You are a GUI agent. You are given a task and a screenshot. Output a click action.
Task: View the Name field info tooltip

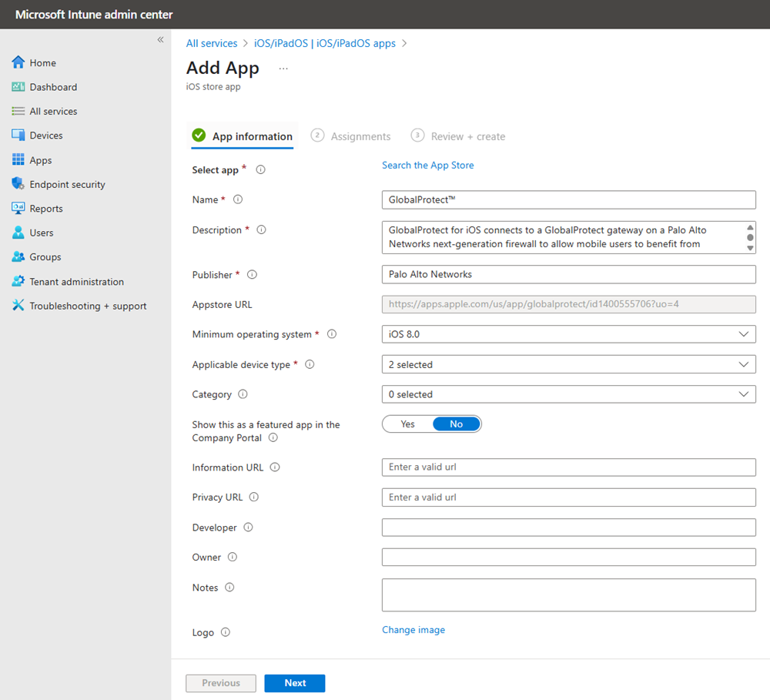(x=237, y=199)
